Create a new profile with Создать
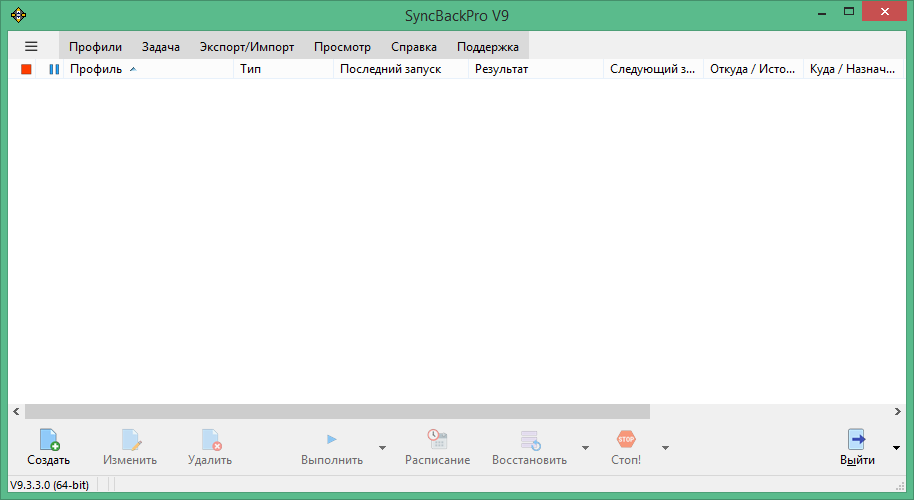Image resolution: width=914 pixels, height=500 pixels. tap(48, 448)
